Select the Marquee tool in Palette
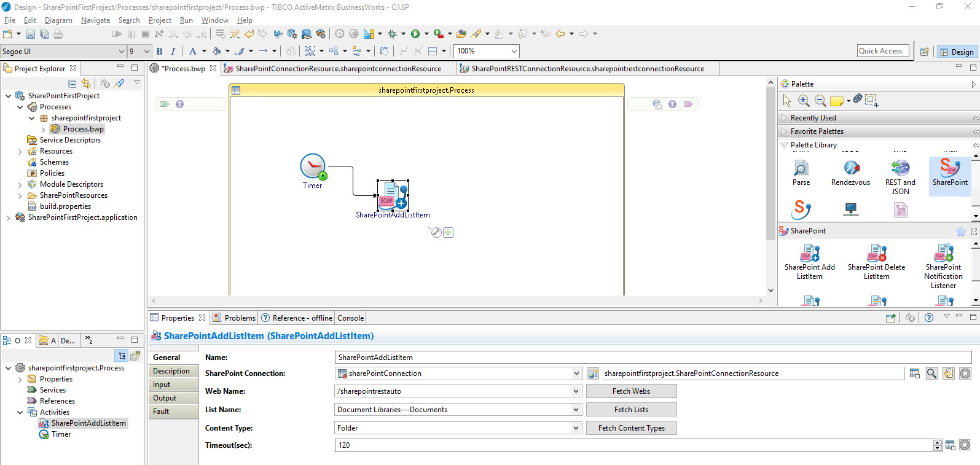980x465 pixels. point(871,100)
